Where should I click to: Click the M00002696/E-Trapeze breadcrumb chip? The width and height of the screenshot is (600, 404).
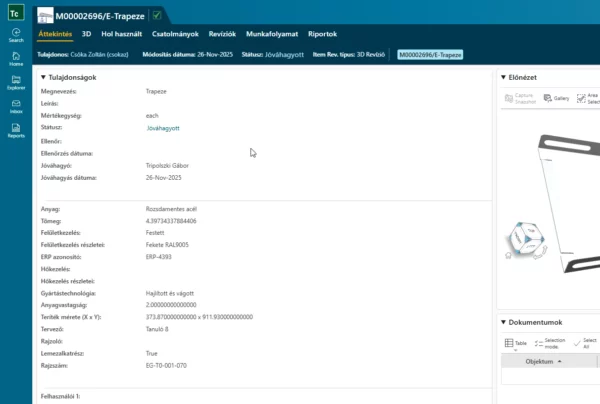pos(430,55)
